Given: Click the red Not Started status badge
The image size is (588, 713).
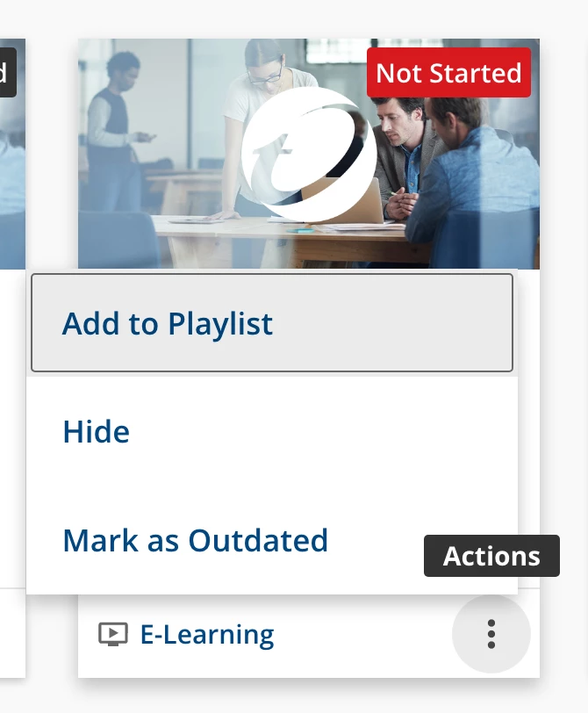Looking at the screenshot, I should pyautogui.click(x=449, y=73).
